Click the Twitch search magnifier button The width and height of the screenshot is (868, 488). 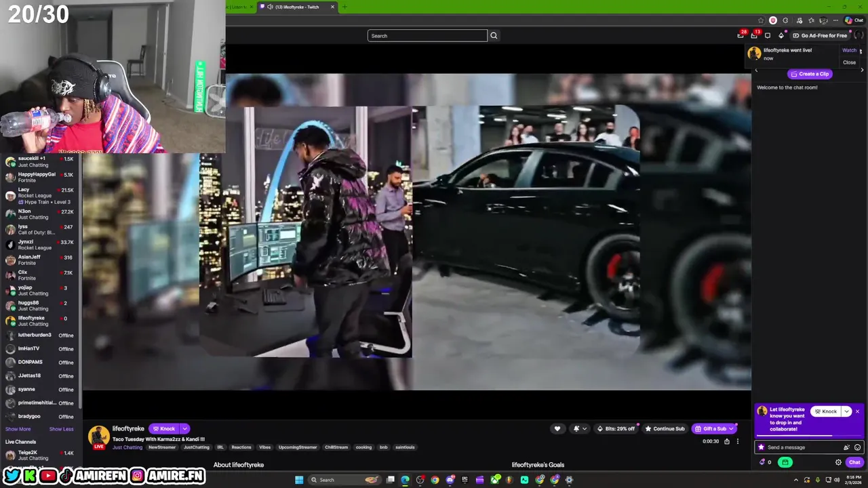point(494,36)
